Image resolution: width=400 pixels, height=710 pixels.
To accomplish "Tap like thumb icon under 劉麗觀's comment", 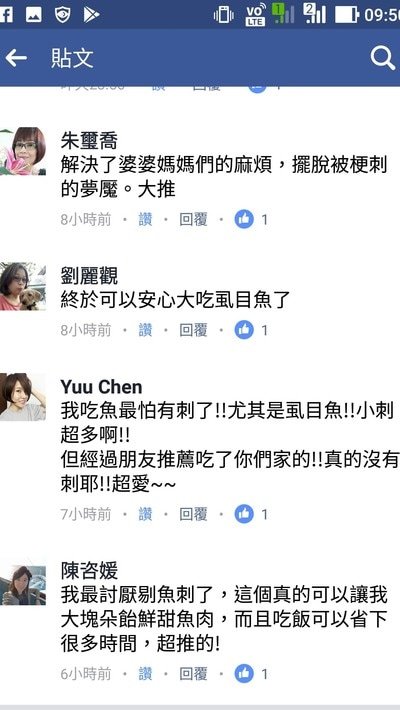I will (x=244, y=330).
